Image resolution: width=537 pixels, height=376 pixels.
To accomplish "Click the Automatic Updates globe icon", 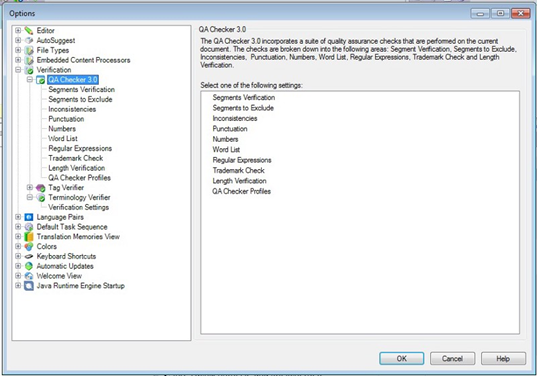I will tap(29, 266).
